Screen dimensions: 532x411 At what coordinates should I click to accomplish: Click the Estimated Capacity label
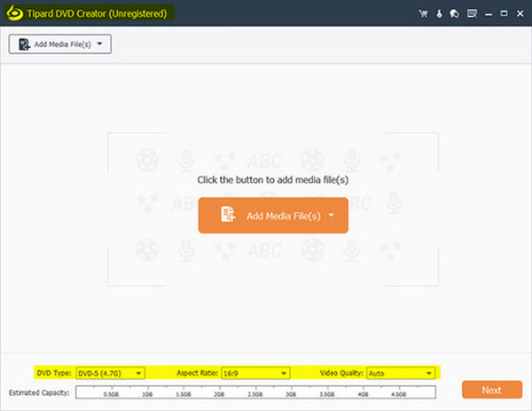pyautogui.click(x=39, y=392)
